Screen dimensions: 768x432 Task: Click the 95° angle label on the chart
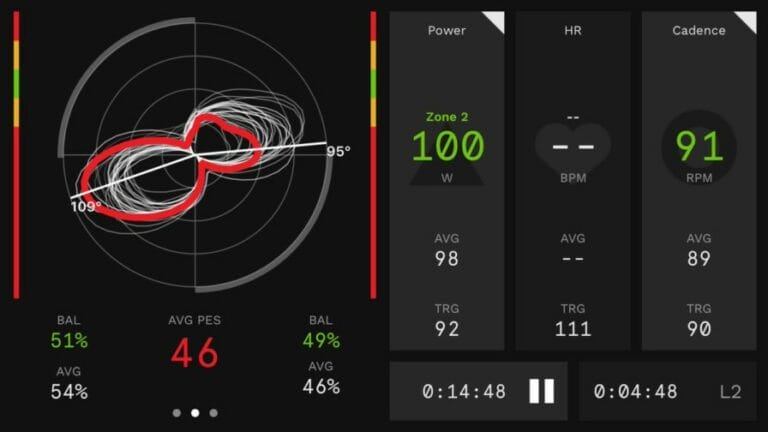point(338,152)
